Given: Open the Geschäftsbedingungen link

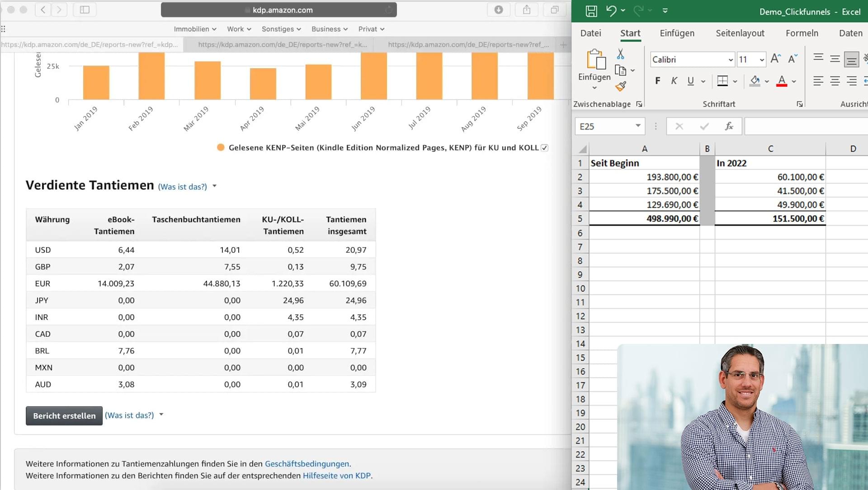Looking at the screenshot, I should tap(307, 463).
